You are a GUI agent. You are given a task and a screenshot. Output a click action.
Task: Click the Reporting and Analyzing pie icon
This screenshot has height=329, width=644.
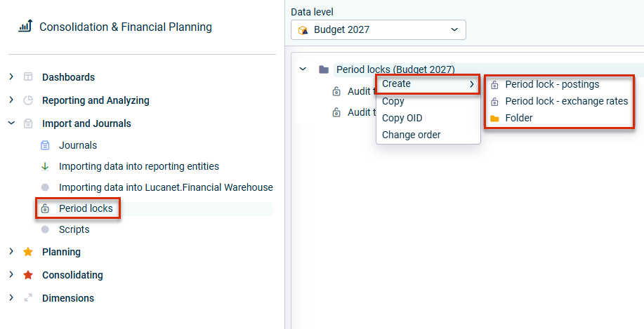(28, 100)
